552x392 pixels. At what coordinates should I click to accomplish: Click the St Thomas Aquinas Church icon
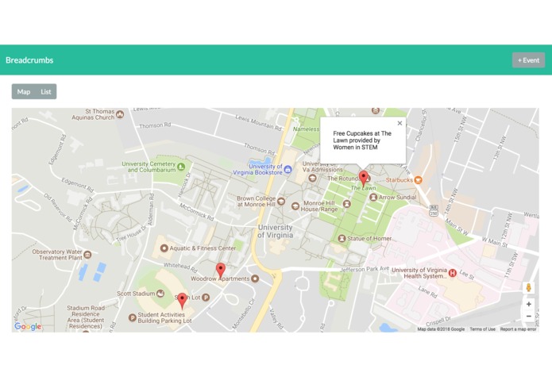click(x=120, y=114)
